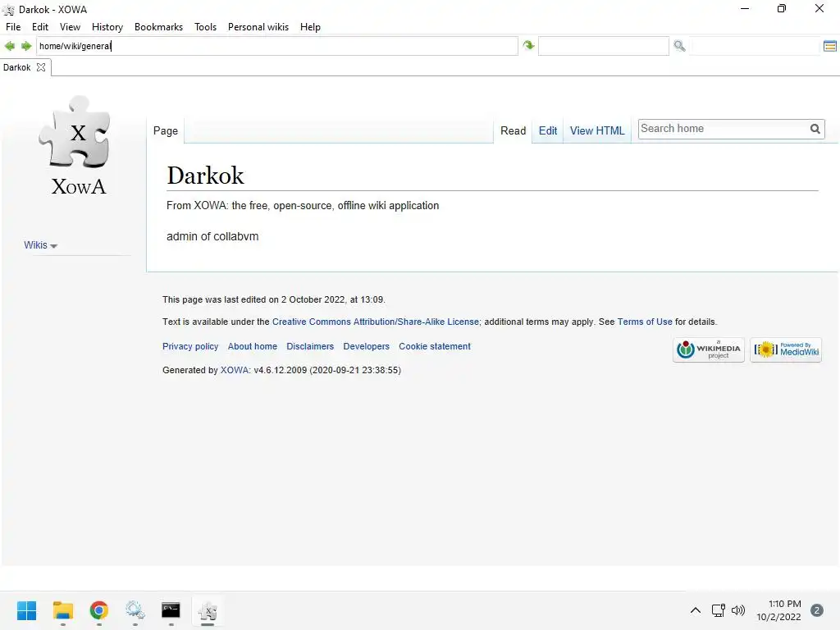Image resolution: width=840 pixels, height=630 pixels.
Task: Open the Disclaimers link
Action: (310, 347)
